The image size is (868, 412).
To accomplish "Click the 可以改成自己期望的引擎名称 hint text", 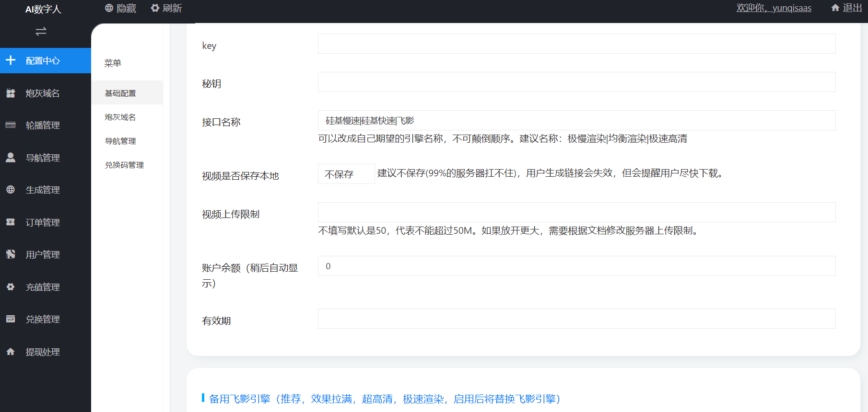I will pyautogui.click(x=503, y=138).
